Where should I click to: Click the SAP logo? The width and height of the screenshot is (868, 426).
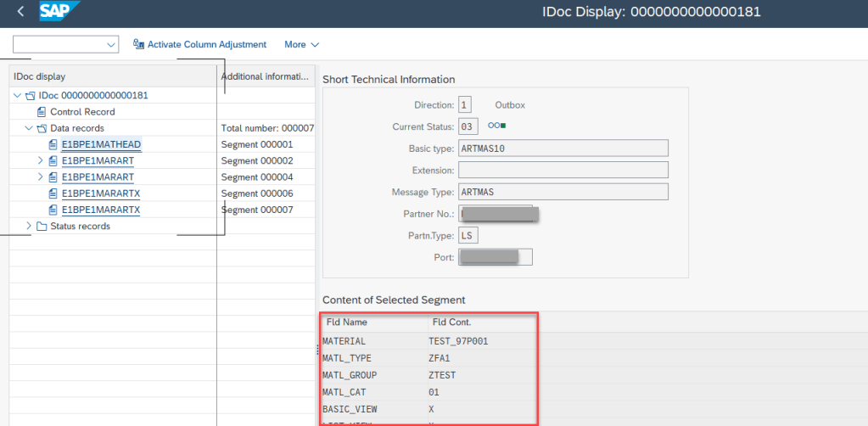click(59, 12)
